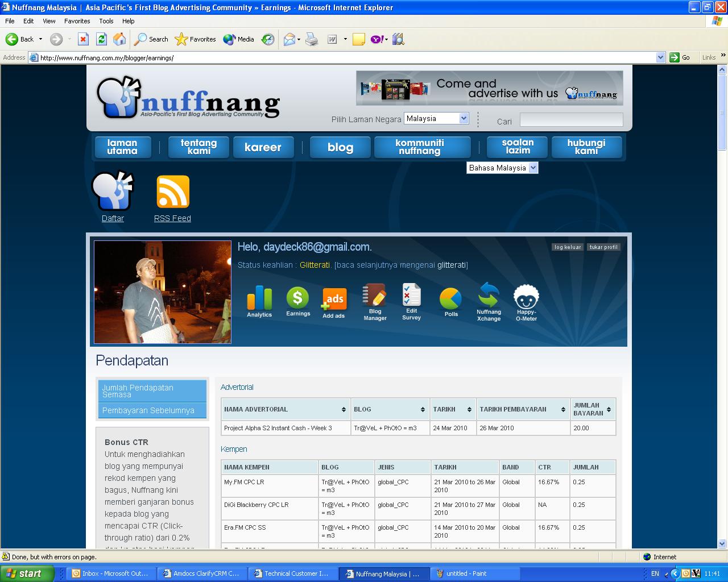Click the log keluar button
This screenshot has height=582, width=728.
[567, 247]
